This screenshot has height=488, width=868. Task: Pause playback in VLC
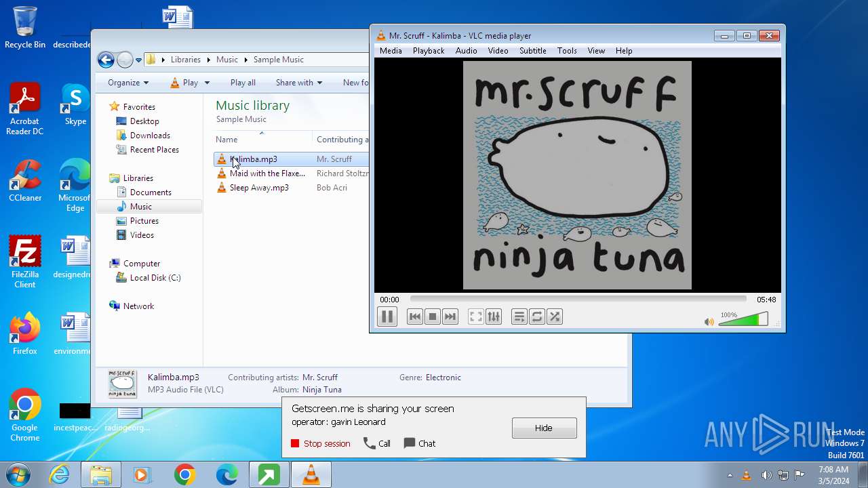[x=387, y=317]
